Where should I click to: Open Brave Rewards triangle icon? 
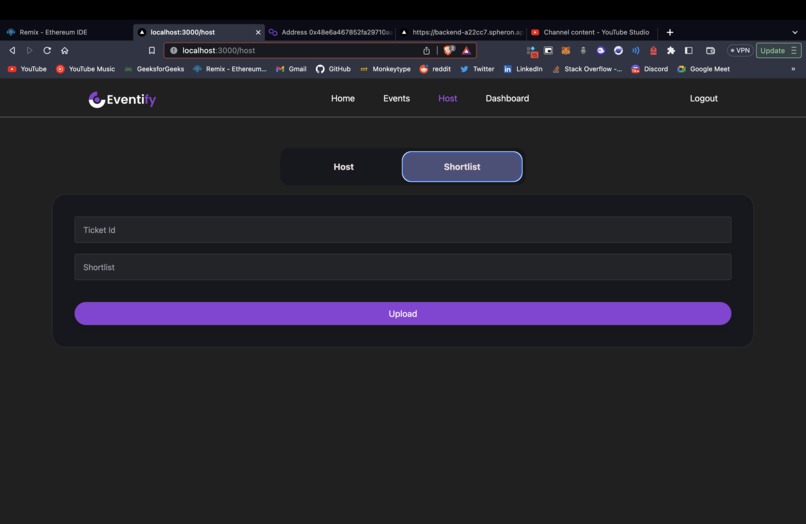[466, 50]
